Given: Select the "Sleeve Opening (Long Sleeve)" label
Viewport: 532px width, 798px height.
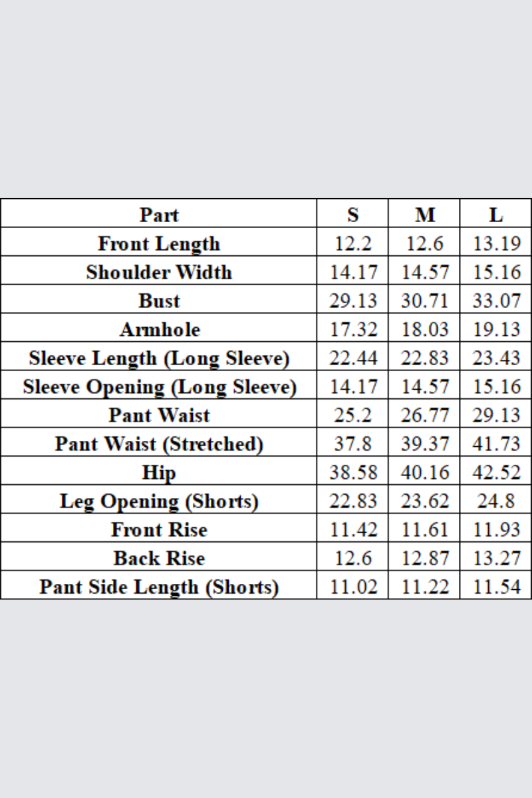Looking at the screenshot, I should (159, 386).
